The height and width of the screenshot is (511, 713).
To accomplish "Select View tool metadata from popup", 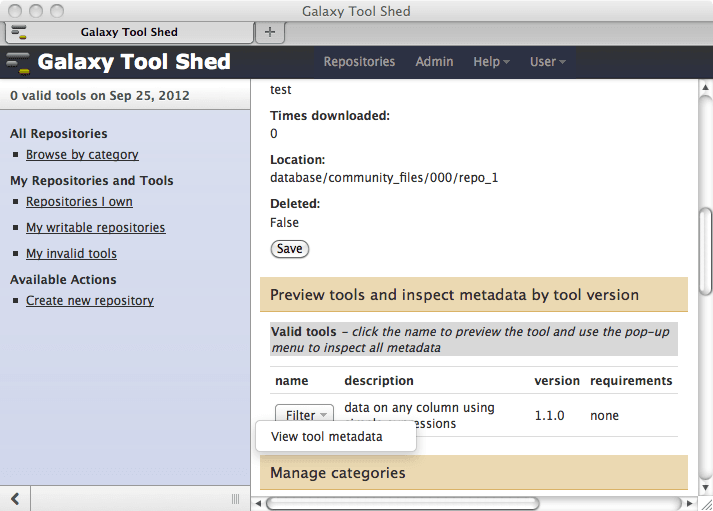I will pos(326,436).
